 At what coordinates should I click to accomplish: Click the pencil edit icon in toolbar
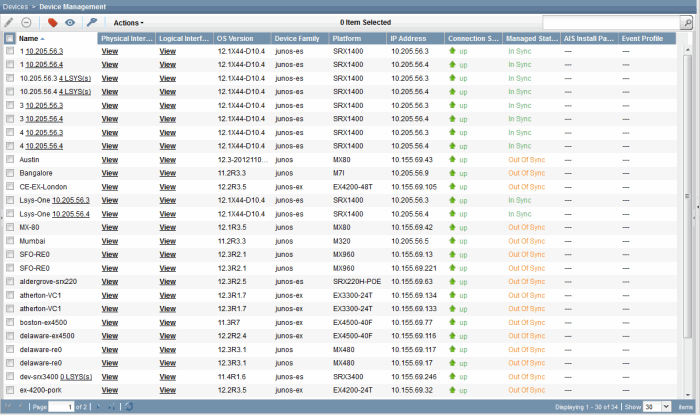click(10, 22)
